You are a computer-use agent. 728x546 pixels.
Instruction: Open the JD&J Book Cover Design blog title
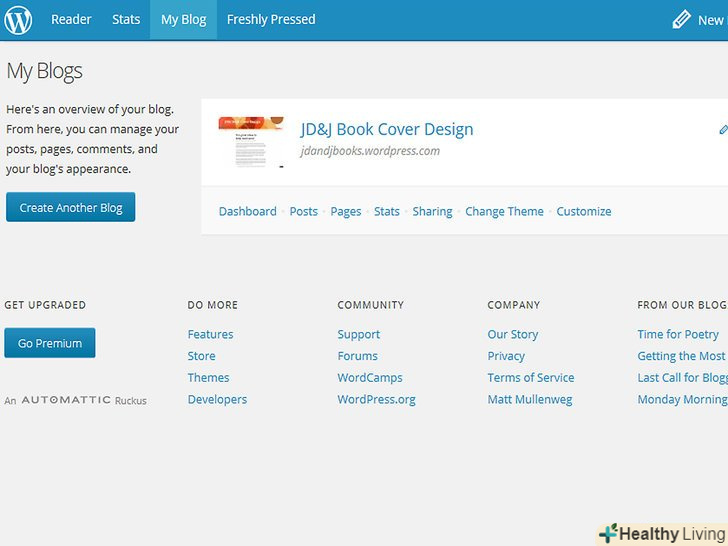pos(387,129)
